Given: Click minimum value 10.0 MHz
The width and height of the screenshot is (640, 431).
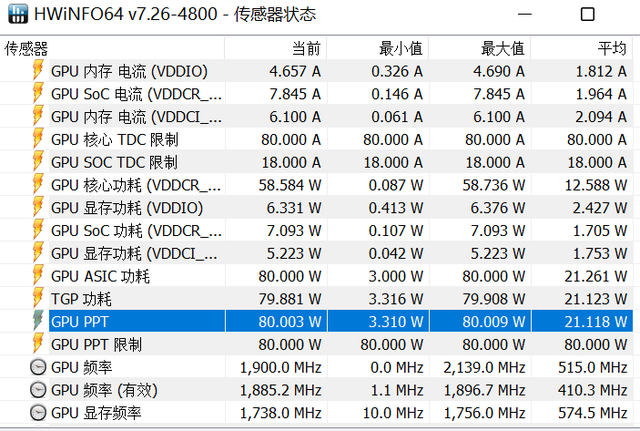Looking at the screenshot, I should coord(393,413).
